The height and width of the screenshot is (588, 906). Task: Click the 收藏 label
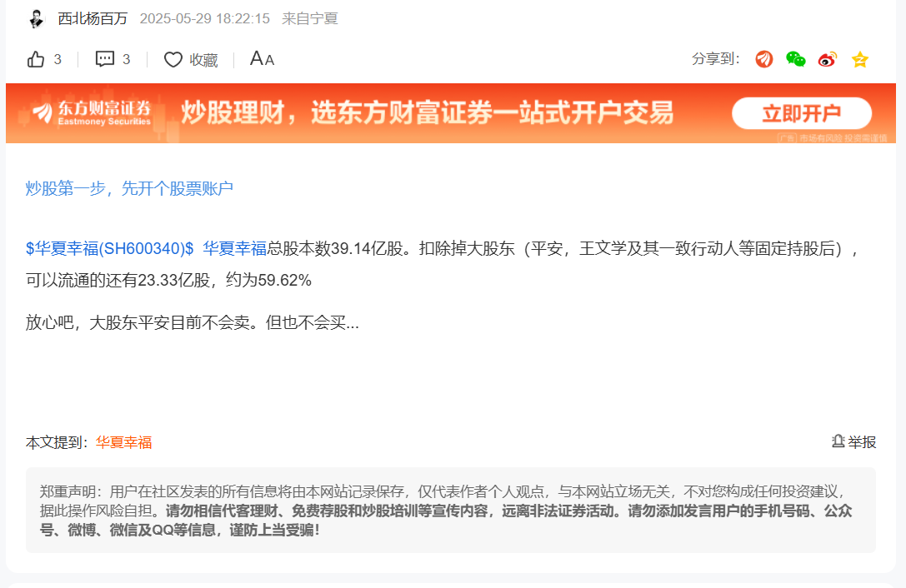[x=203, y=60]
